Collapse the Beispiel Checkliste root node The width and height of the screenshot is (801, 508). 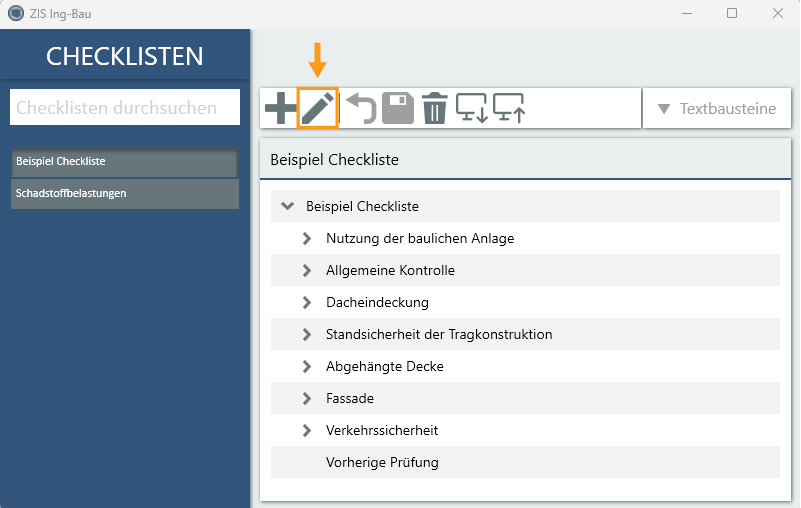[288, 206]
